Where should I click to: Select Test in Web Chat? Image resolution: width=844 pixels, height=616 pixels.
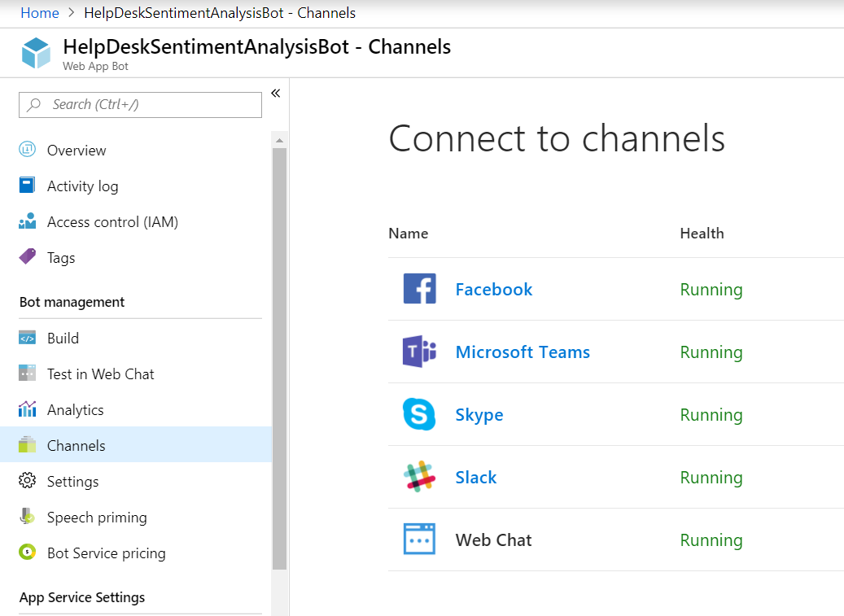(100, 374)
